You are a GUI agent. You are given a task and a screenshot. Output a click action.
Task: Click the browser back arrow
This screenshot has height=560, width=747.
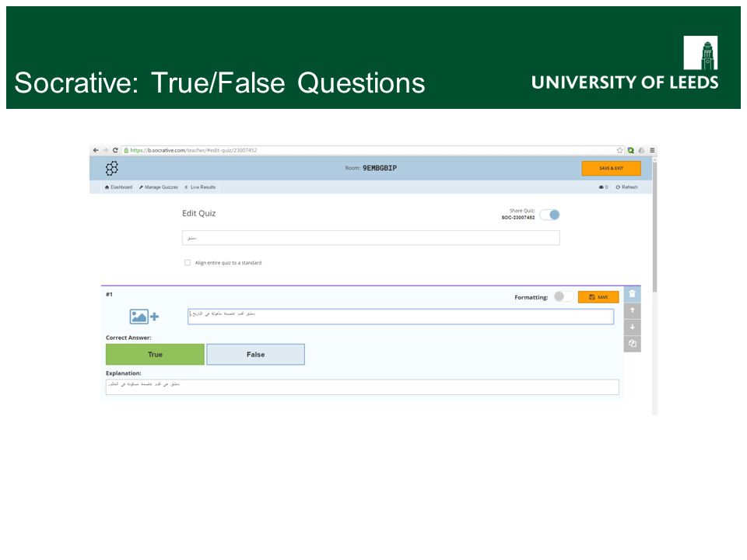click(96, 150)
